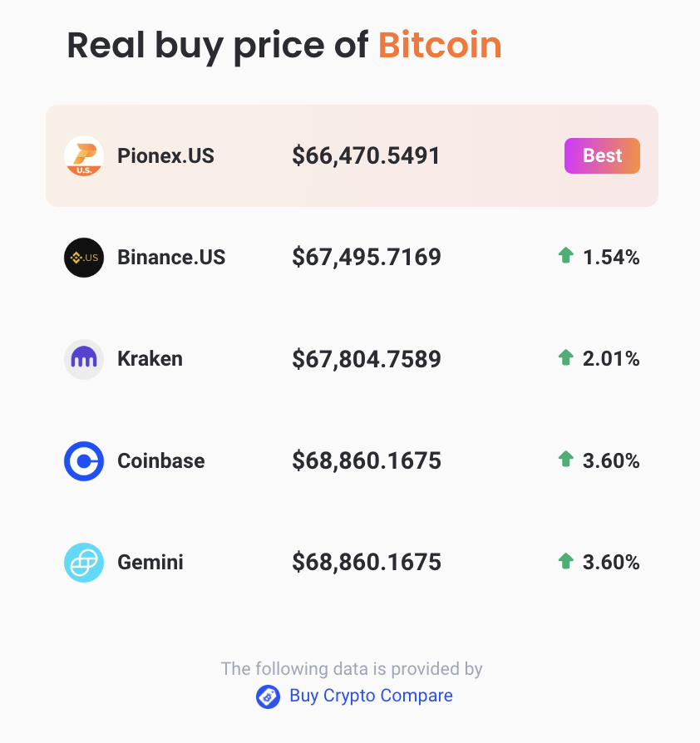Click the Kraken price $67,804.7589
This screenshot has width=700, height=743.
367,358
